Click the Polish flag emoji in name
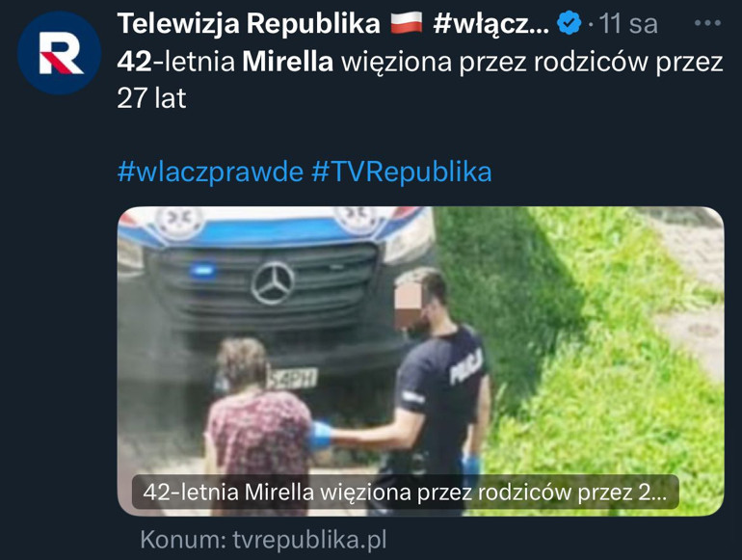Screen dimensions: 742x560 tap(406, 23)
